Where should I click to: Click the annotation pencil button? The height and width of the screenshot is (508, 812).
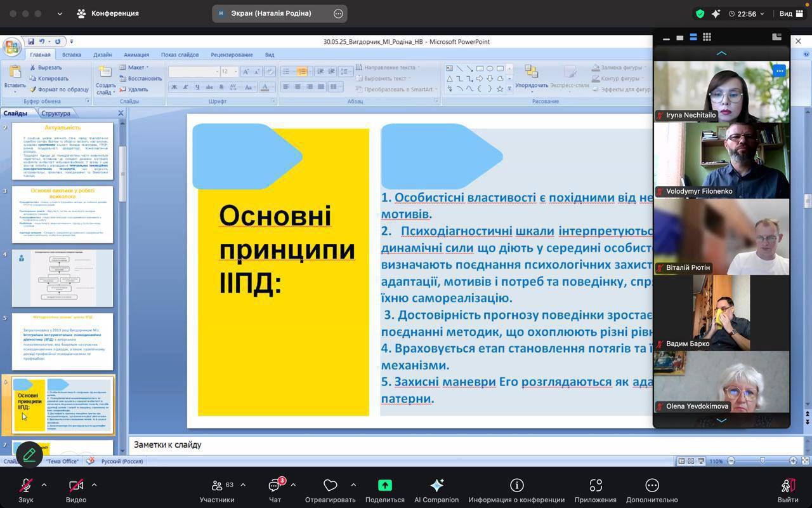(29, 455)
